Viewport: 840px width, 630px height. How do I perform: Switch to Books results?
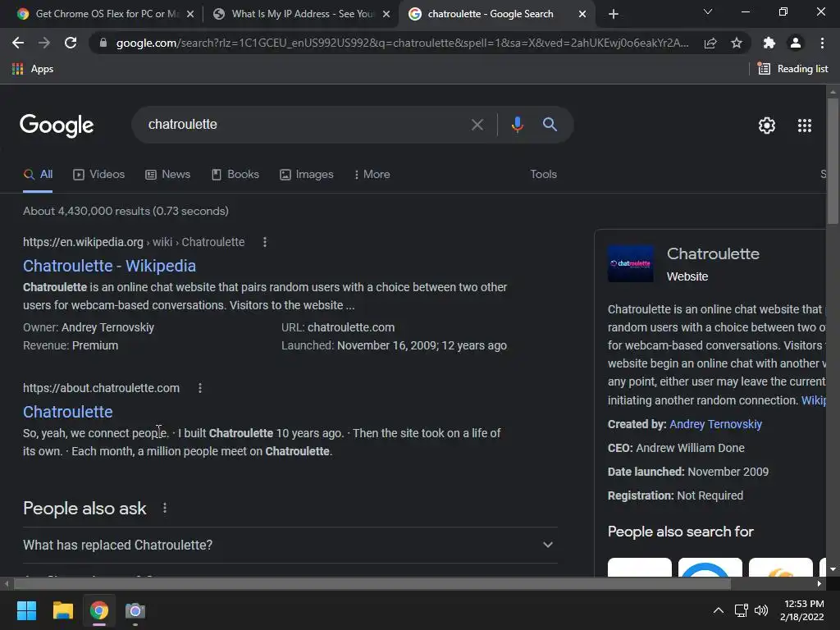pos(235,174)
